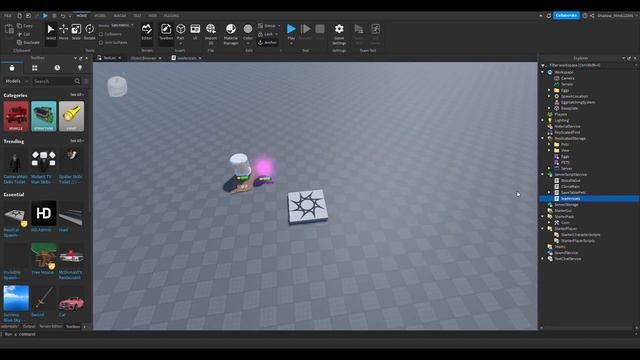Click Collaborate button
Screen dimensions: 640x360
click(566, 16)
